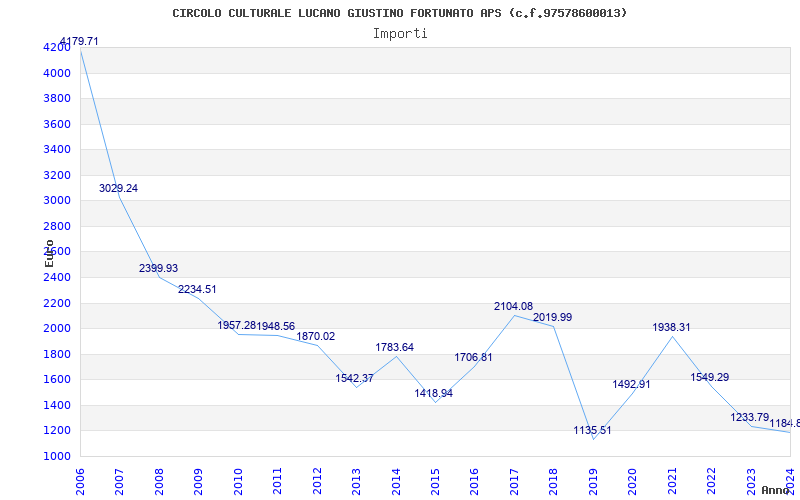Select the 2104.08 data label
This screenshot has width=800, height=500.
[513, 307]
